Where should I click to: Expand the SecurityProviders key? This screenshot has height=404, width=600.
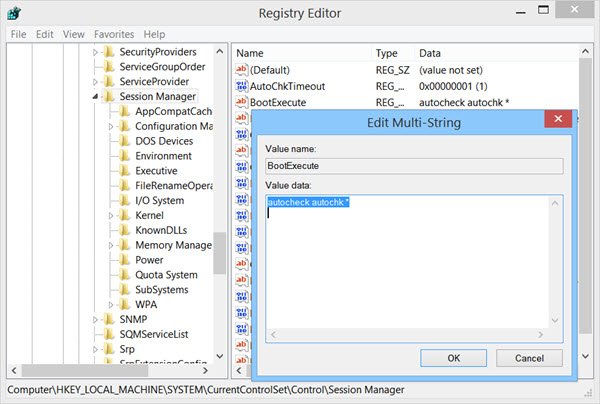pos(95,52)
